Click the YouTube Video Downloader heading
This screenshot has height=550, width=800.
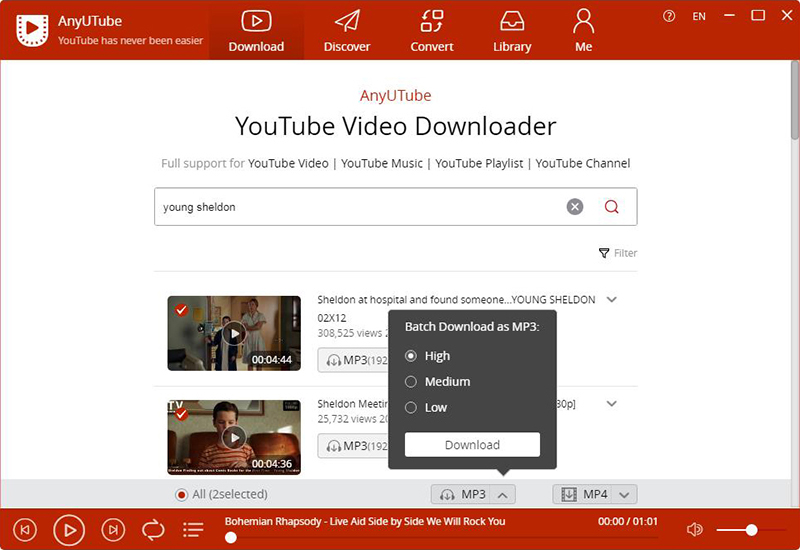pos(395,126)
